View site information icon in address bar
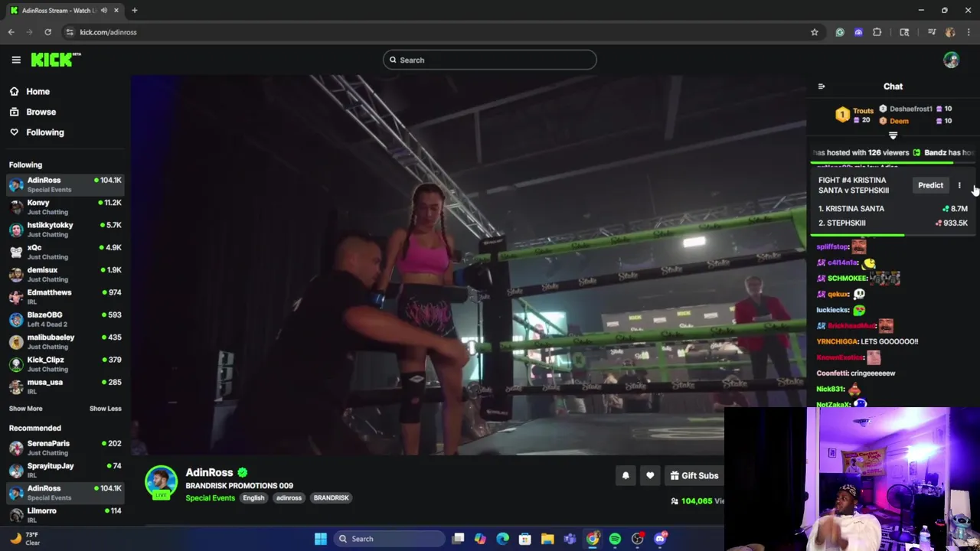Image resolution: width=980 pixels, height=551 pixels. coord(70,32)
